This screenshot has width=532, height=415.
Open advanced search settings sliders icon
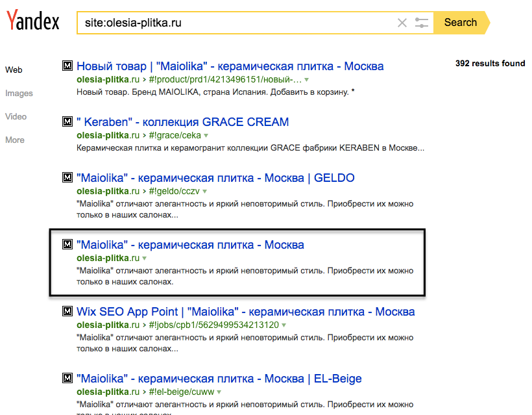point(422,23)
